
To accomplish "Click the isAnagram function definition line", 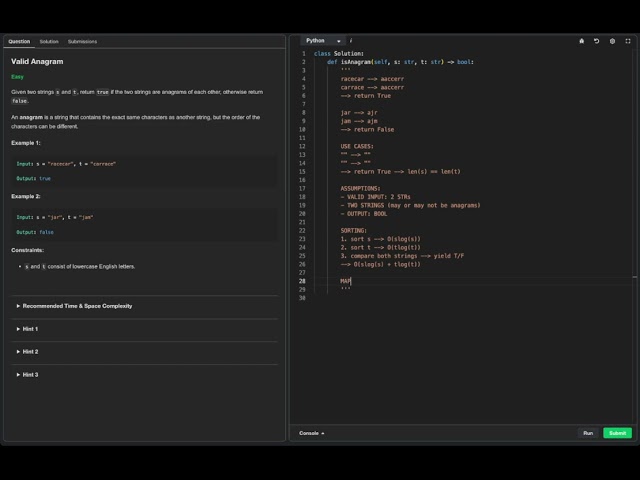I will click(400, 62).
